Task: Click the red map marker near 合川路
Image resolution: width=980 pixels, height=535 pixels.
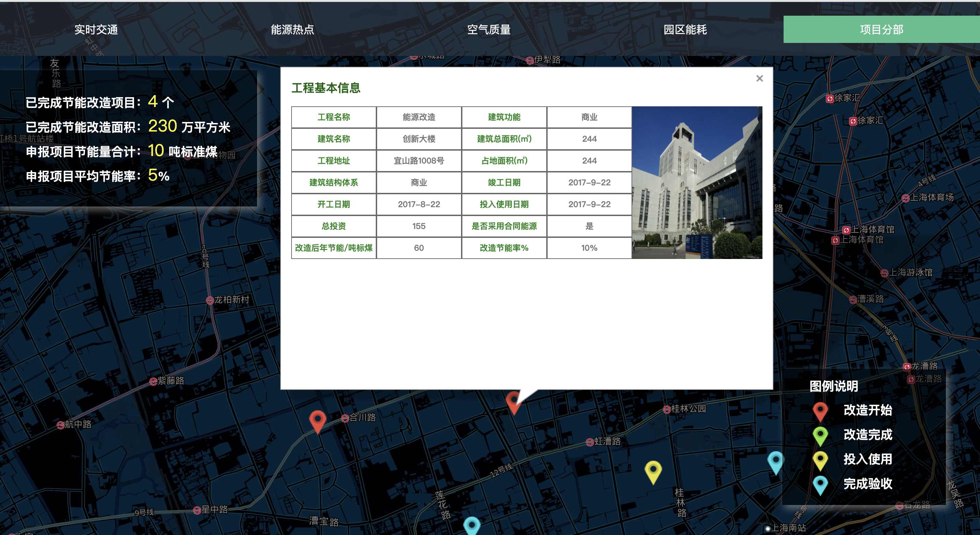Action: coord(317,420)
